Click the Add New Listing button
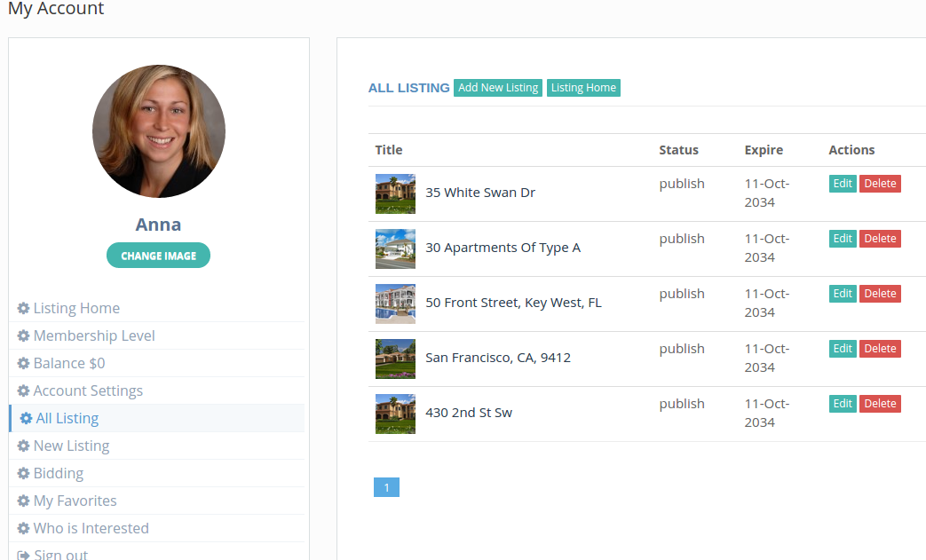The image size is (926, 560). click(x=498, y=88)
